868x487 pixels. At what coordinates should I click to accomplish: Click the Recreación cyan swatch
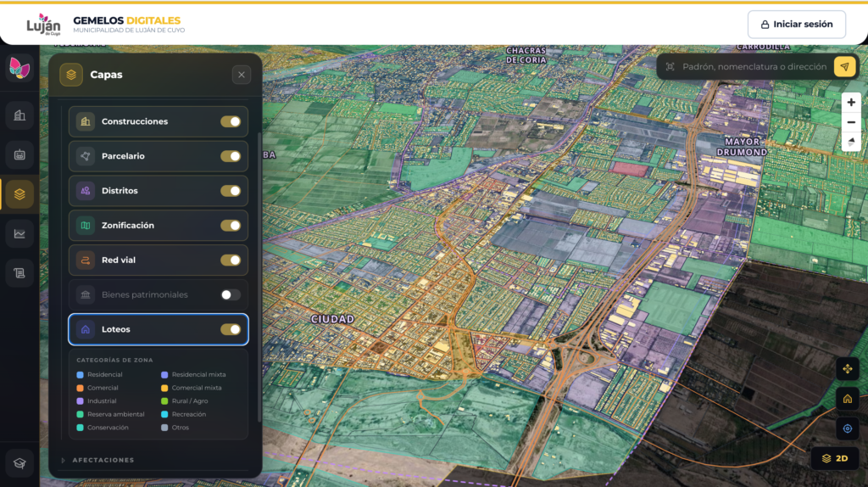pos(164,414)
